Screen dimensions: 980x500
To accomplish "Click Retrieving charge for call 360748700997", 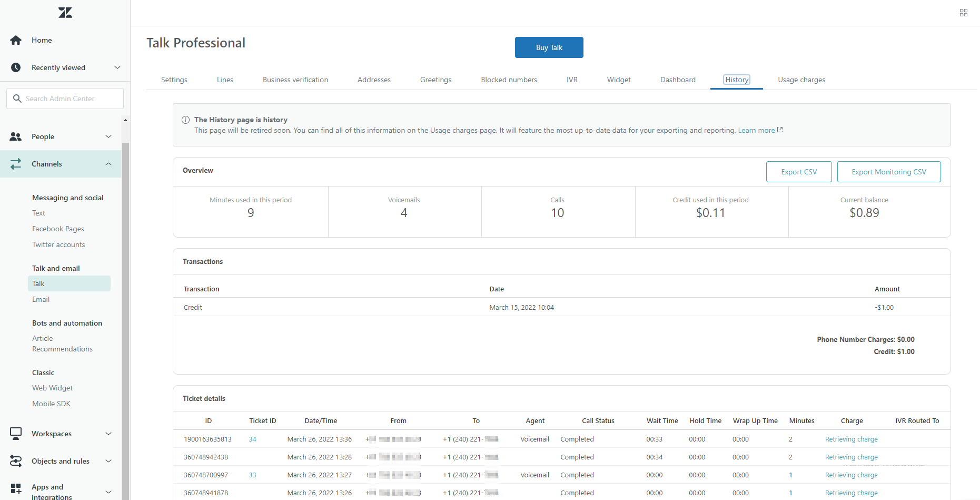I will pyautogui.click(x=851, y=475).
